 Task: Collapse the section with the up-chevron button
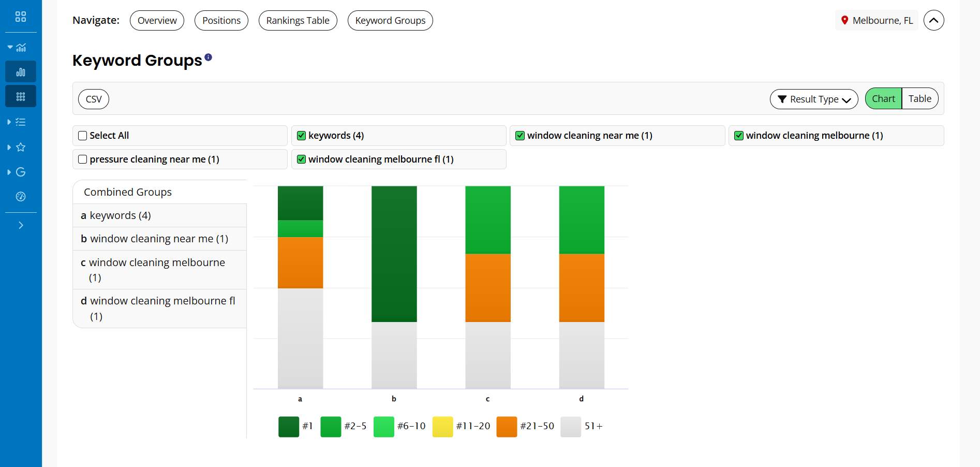click(933, 21)
